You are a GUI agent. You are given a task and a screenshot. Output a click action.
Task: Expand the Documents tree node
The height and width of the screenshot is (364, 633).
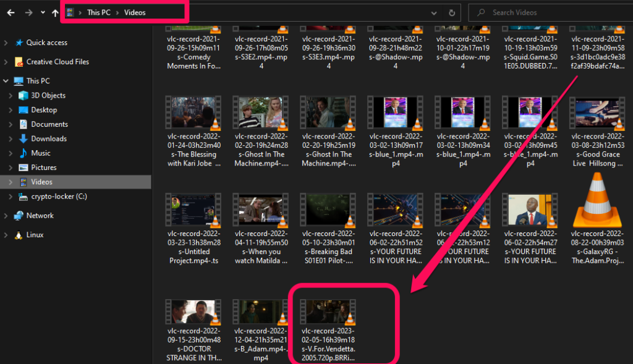[x=11, y=124]
